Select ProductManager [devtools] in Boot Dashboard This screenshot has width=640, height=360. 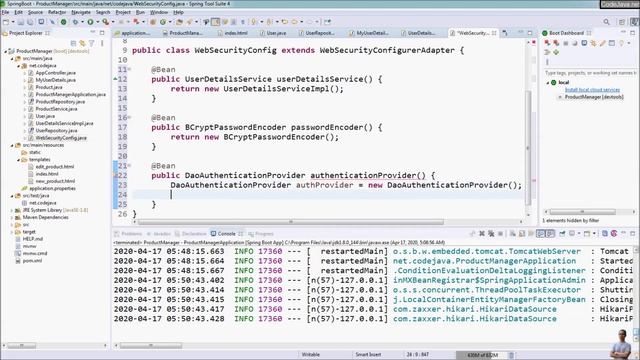pyautogui.click(x=594, y=97)
